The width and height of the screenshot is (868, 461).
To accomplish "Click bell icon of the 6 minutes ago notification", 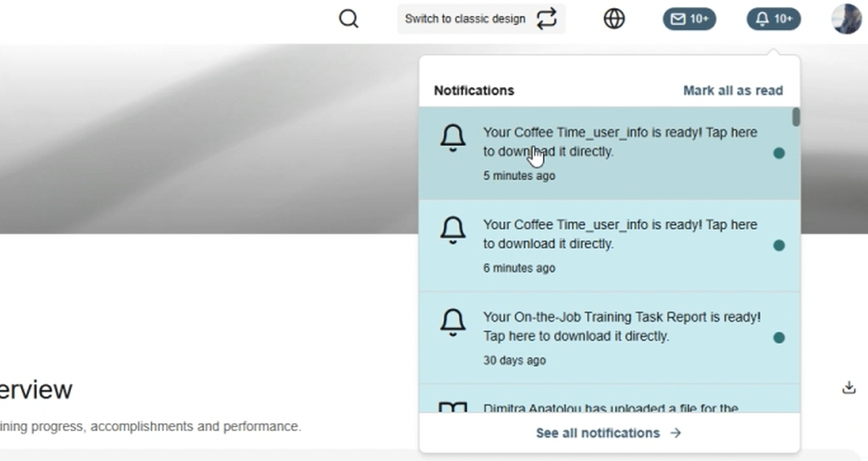I will point(453,230).
